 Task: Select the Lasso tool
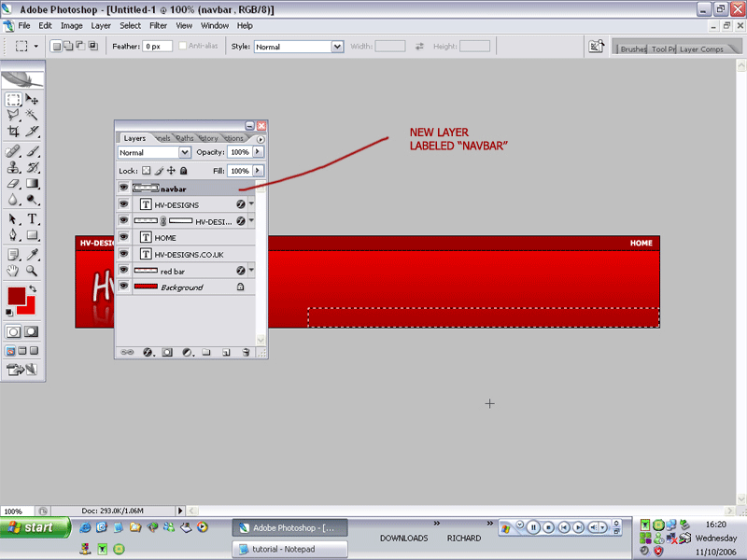(x=13, y=115)
